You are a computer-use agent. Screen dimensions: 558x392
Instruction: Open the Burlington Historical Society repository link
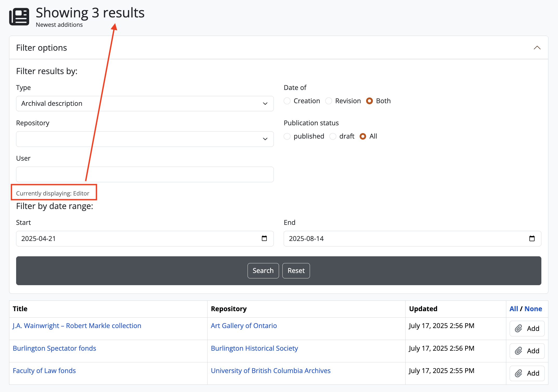254,348
